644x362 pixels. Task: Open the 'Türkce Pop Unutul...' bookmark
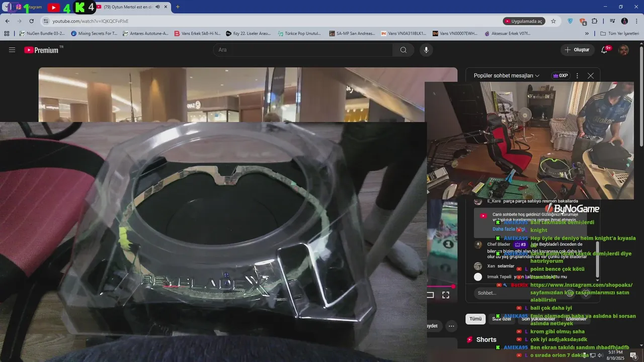coord(299,34)
